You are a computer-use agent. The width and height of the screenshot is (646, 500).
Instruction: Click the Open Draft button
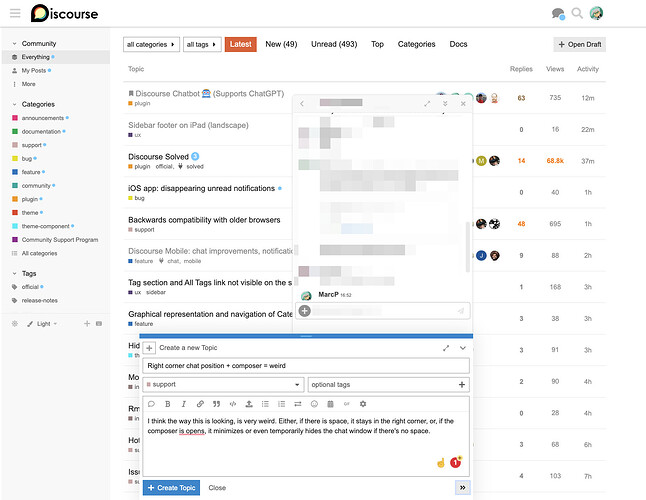pyautogui.click(x=580, y=44)
